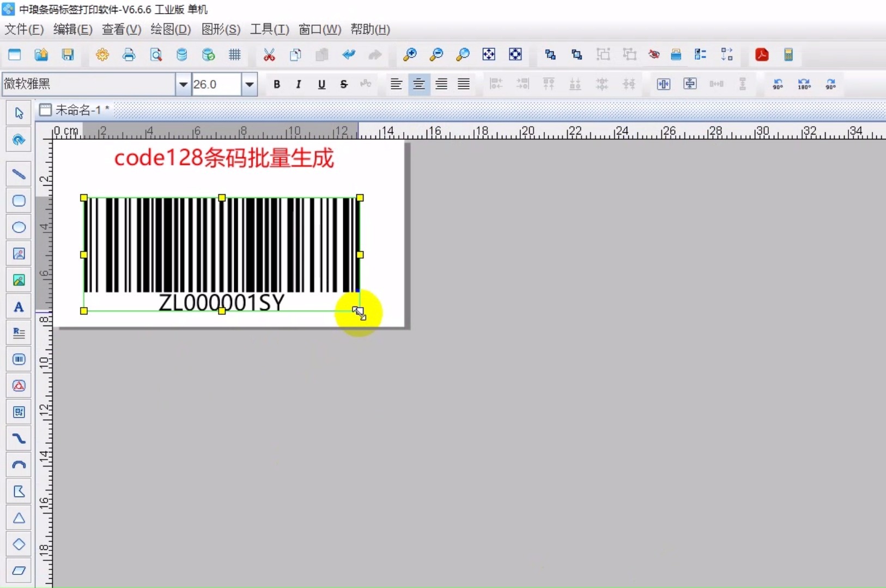Select the red code128 title text
The image size is (886, 588).
coord(223,158)
